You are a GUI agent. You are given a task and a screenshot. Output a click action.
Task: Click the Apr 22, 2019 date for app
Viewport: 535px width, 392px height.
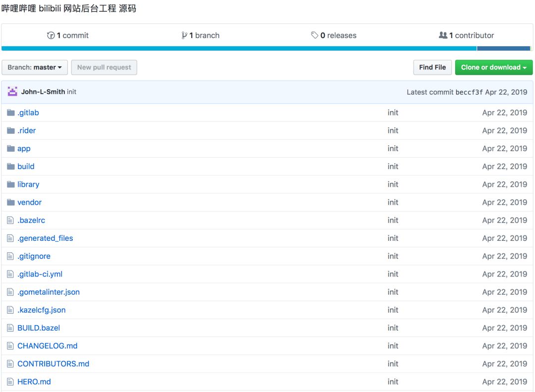point(505,149)
